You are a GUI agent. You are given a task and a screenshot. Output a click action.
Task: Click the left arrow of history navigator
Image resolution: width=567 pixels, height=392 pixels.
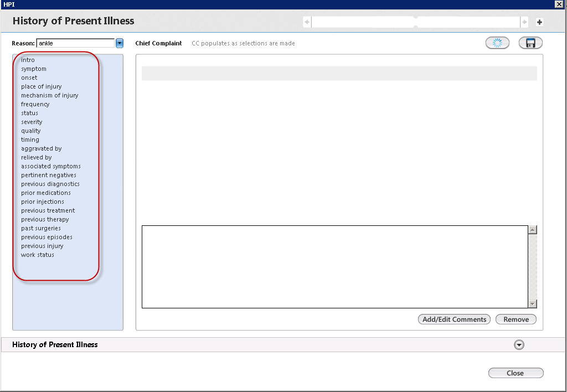(x=307, y=22)
